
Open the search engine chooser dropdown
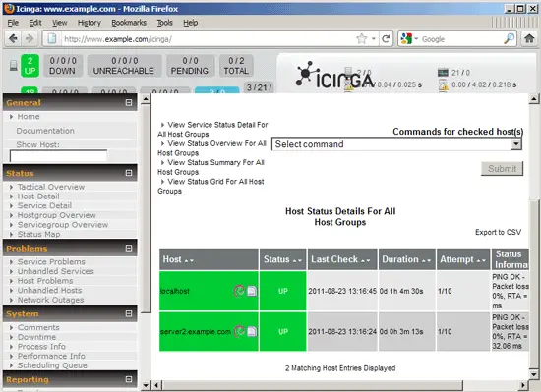[x=409, y=38]
